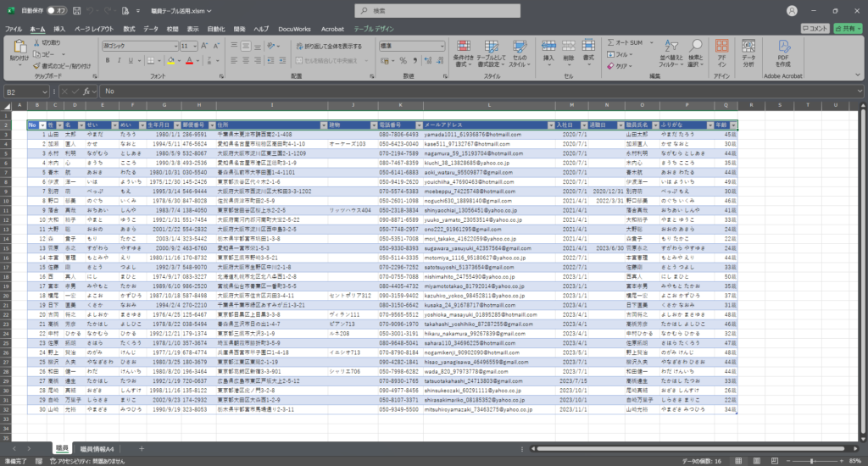
Task: Click the Format Painter (書式のコピー/貼り付け) button
Action: click(x=62, y=66)
